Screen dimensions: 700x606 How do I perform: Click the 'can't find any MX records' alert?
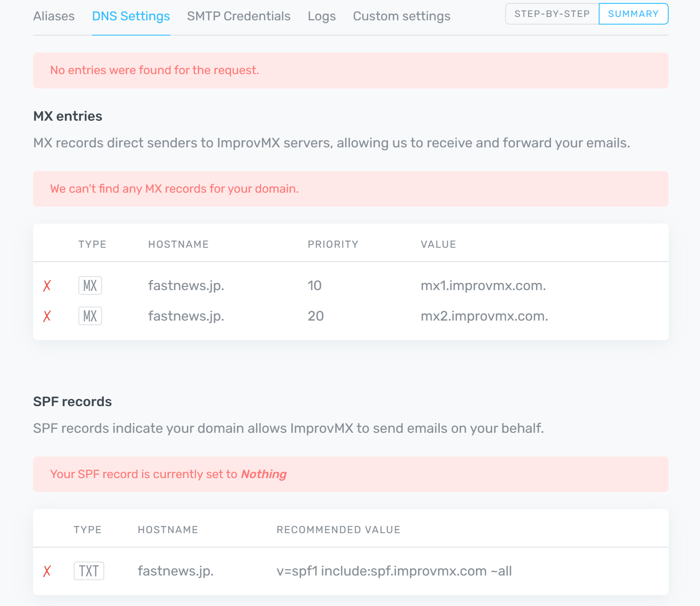coord(351,189)
